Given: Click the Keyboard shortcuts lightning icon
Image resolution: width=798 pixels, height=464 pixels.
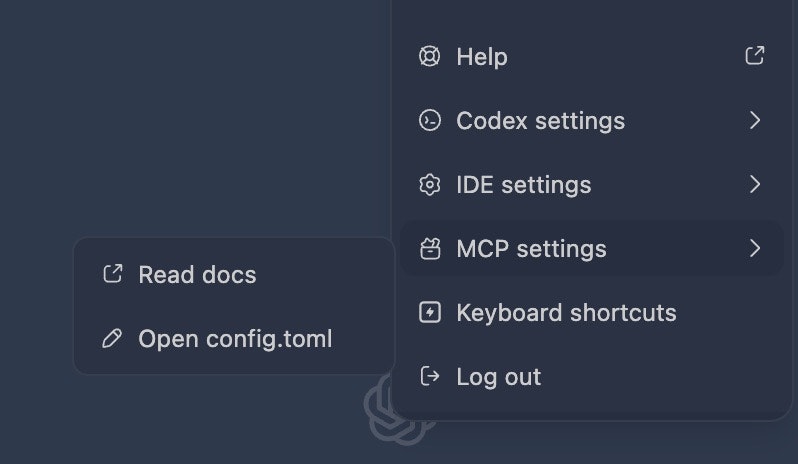Looking at the screenshot, I should tap(429, 313).
